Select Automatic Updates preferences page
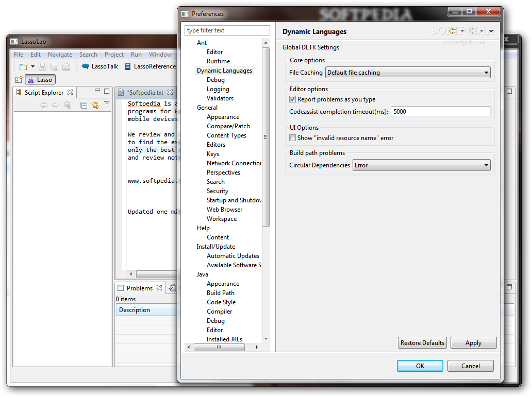The image size is (532, 397). point(233,256)
